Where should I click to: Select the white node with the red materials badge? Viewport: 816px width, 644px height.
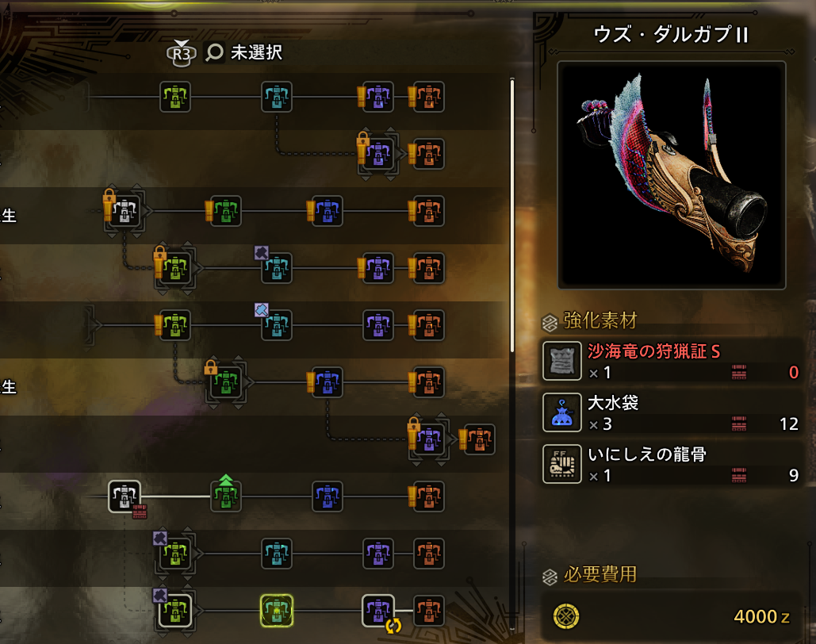[x=125, y=497]
